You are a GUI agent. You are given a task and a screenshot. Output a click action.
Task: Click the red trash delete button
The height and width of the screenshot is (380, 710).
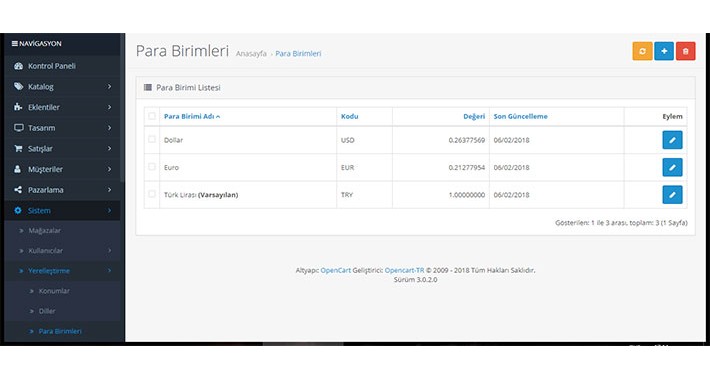[686, 51]
